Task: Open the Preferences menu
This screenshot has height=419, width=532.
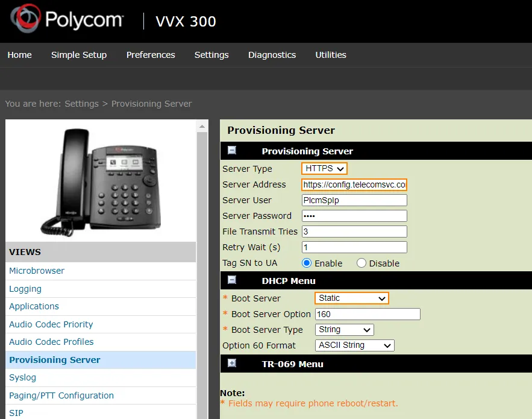Action: point(151,55)
